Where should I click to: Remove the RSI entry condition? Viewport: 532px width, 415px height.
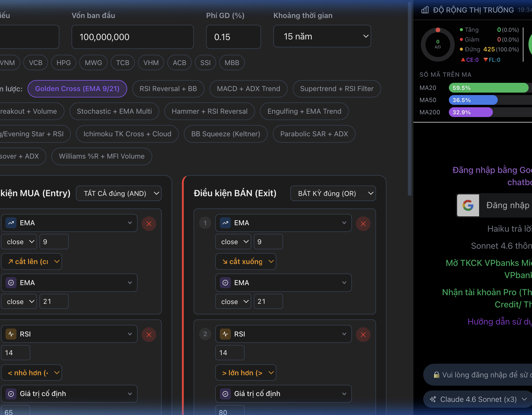[x=149, y=335]
